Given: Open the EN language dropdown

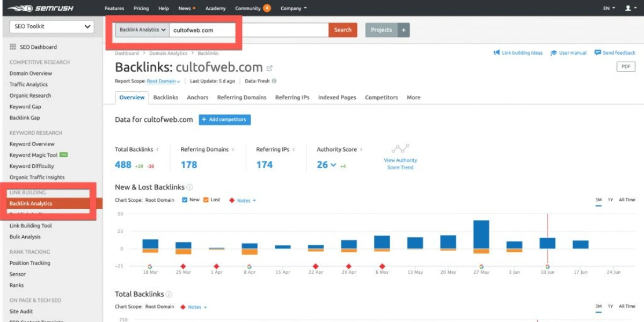Looking at the screenshot, I should (x=609, y=8).
